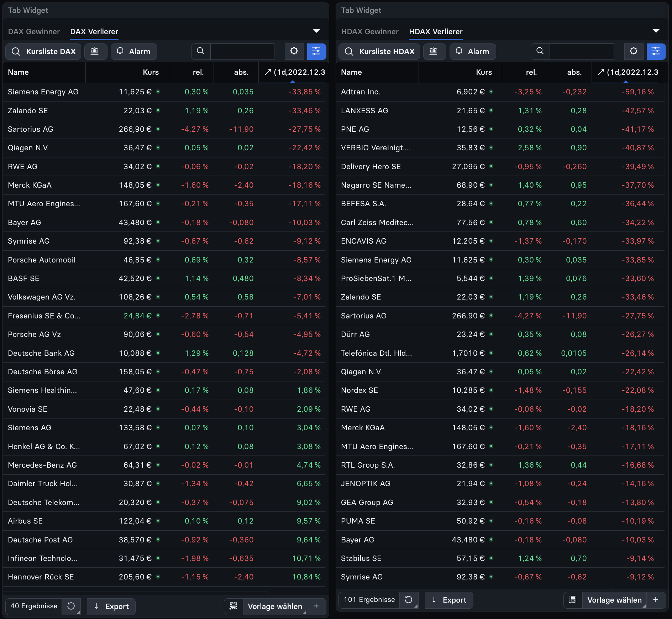Toggle the blue filter sliders in DAX widget
This screenshot has height=619, width=672.
click(316, 52)
